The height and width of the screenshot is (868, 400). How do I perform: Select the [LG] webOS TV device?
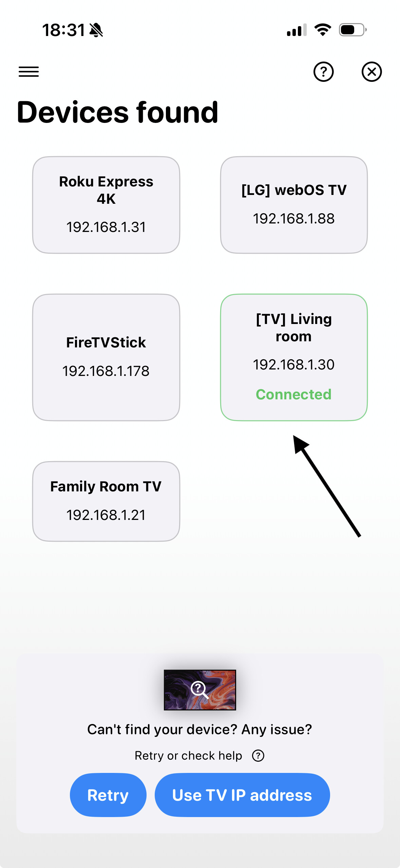pyautogui.click(x=294, y=205)
